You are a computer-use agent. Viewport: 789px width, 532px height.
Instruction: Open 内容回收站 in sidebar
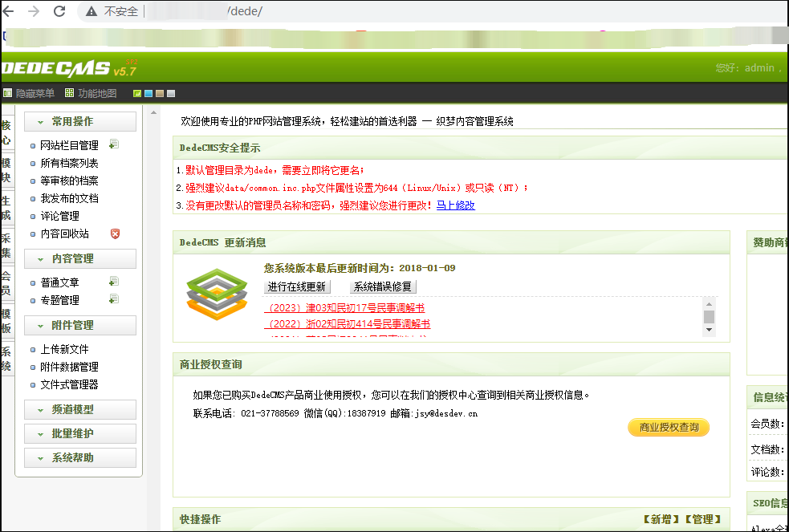[x=65, y=234]
